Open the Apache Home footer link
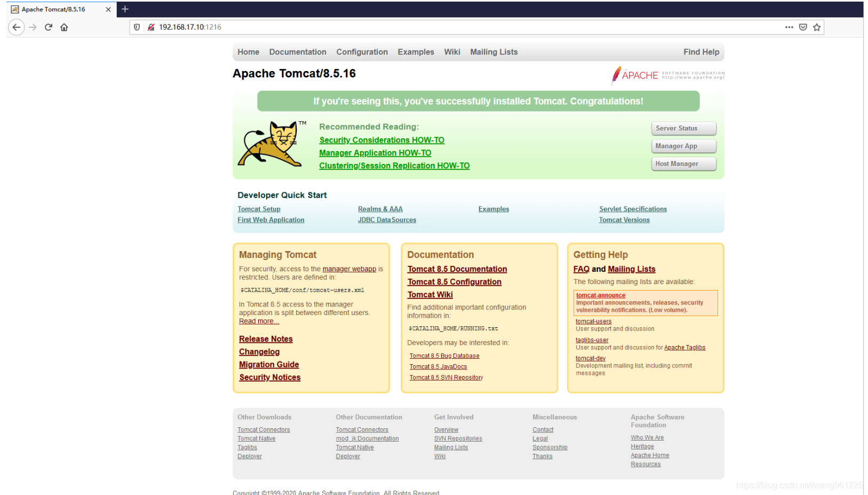 pos(650,455)
